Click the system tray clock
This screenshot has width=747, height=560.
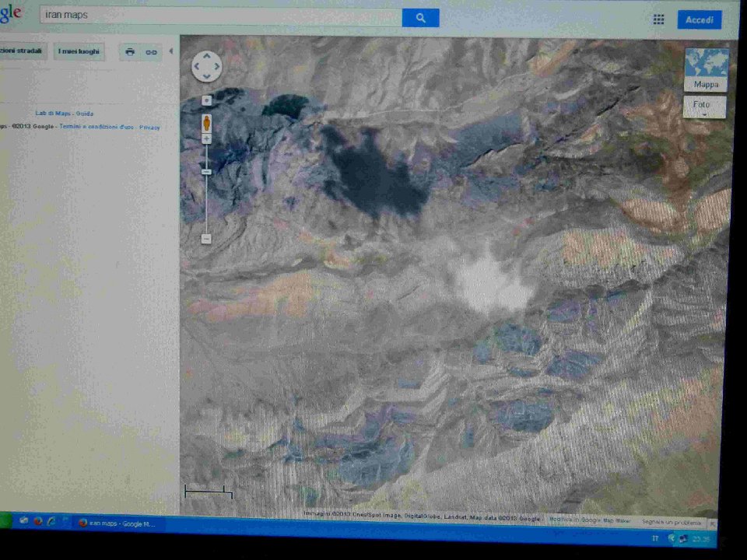tap(701, 539)
